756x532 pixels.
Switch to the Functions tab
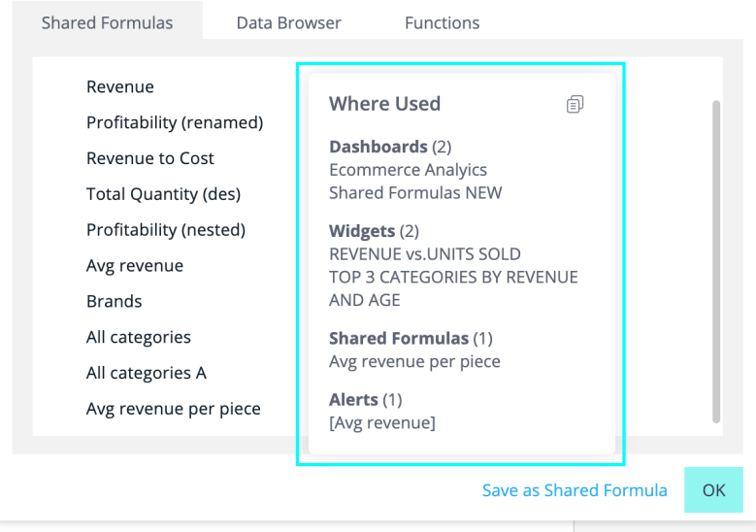(x=442, y=22)
